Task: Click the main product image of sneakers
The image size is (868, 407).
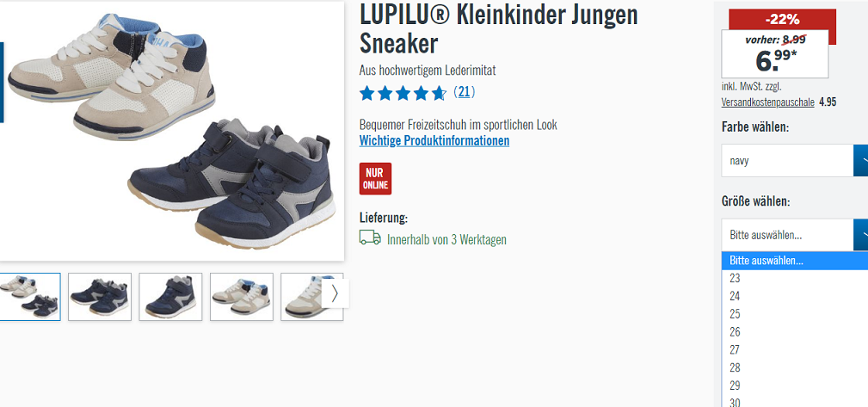Action: (171, 130)
